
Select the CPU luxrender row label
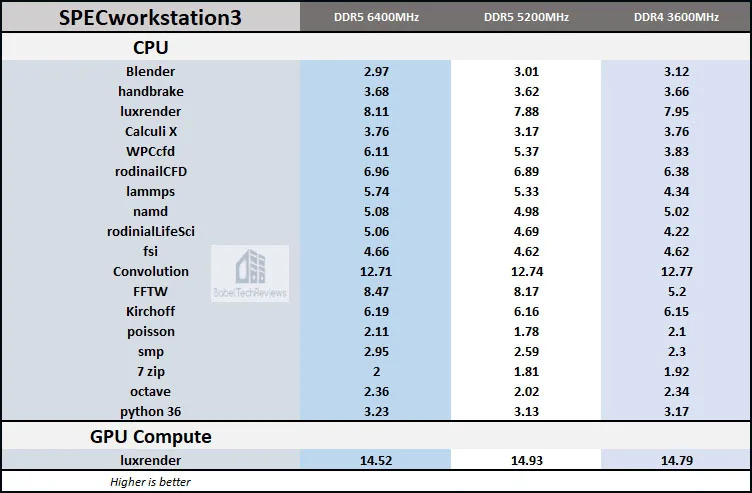click(x=151, y=111)
